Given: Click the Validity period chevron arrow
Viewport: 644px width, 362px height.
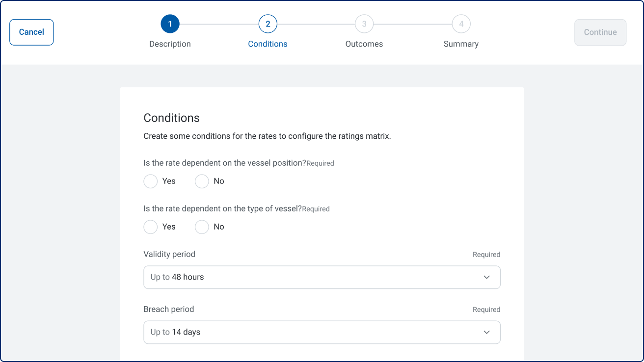Looking at the screenshot, I should pyautogui.click(x=486, y=277).
